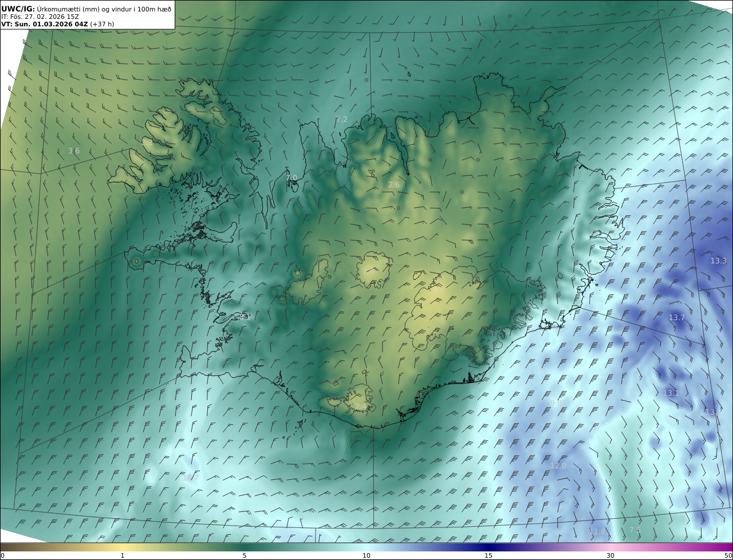Click the colorbar tick label '50'
The width and height of the screenshot is (733, 560).
[728, 555]
